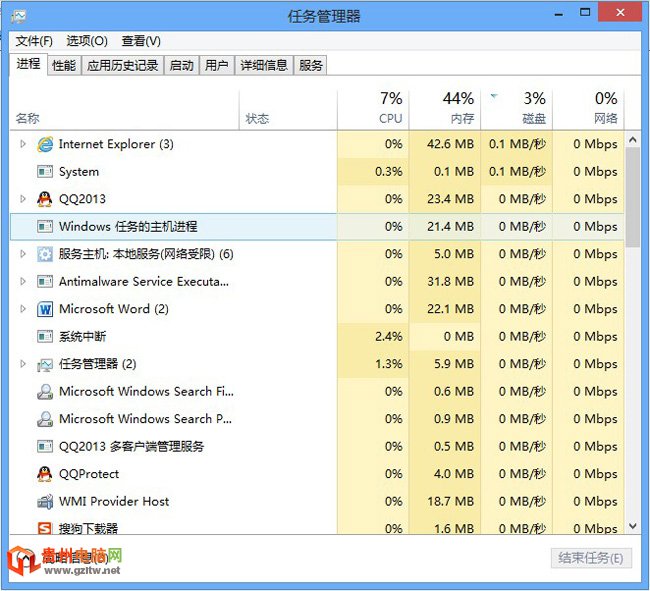Switch to the 启动 tab
The image size is (650, 591).
point(182,65)
